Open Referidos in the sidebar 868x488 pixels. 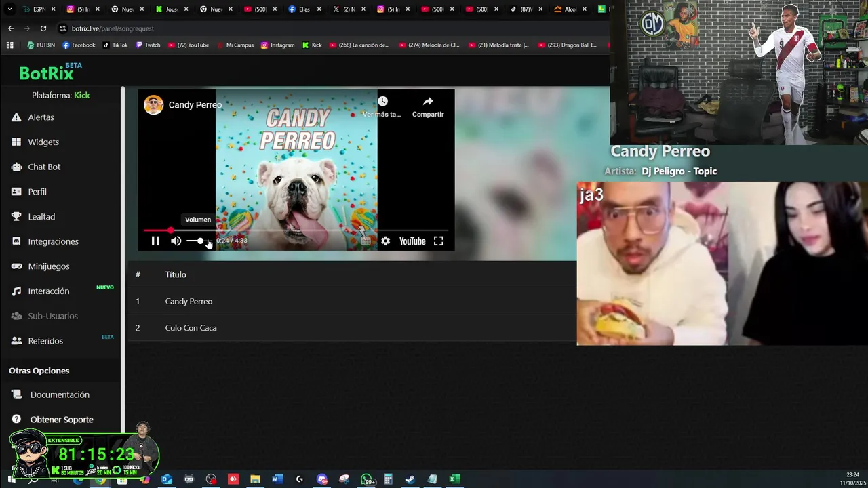point(45,341)
